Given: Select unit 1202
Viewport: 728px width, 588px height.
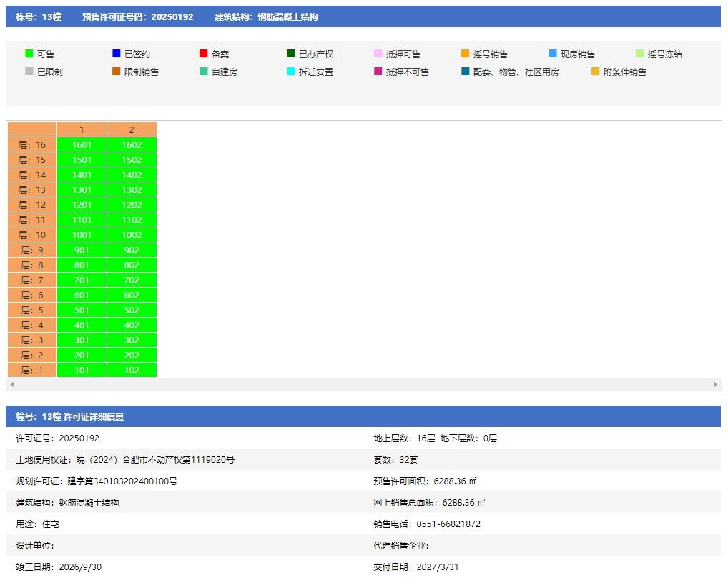Looking at the screenshot, I should [132, 205].
